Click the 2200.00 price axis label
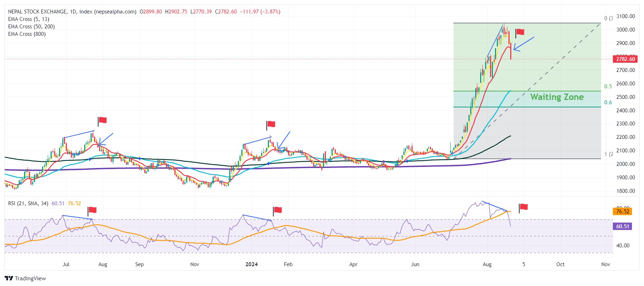The image size is (644, 286). point(626,137)
